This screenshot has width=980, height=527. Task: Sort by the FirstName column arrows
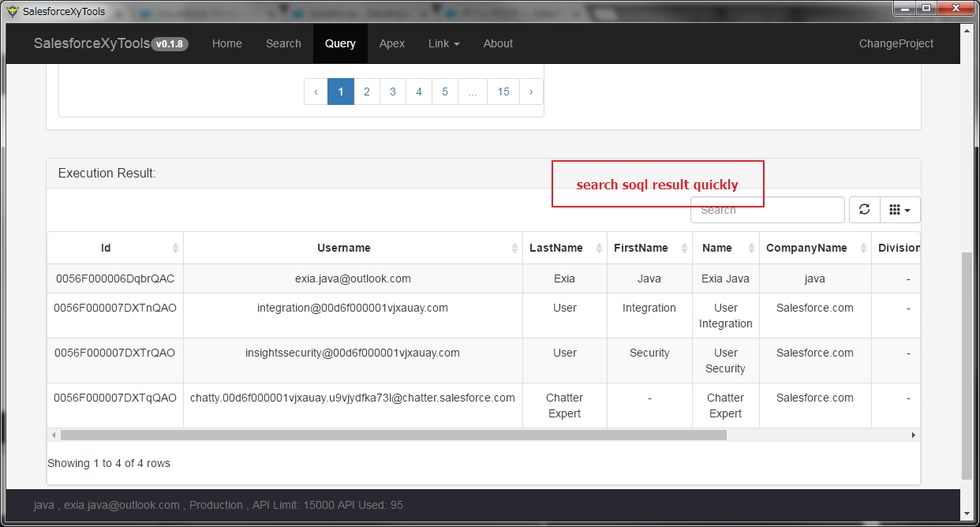[684, 248]
